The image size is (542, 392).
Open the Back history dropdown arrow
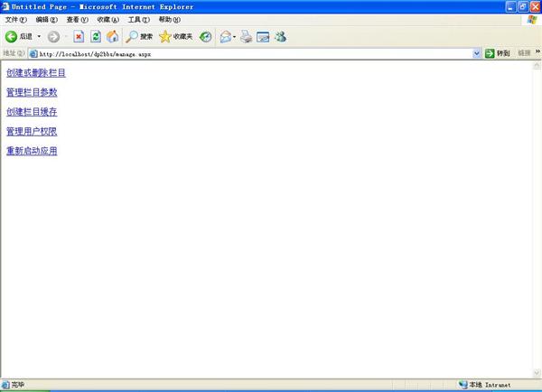[39, 37]
